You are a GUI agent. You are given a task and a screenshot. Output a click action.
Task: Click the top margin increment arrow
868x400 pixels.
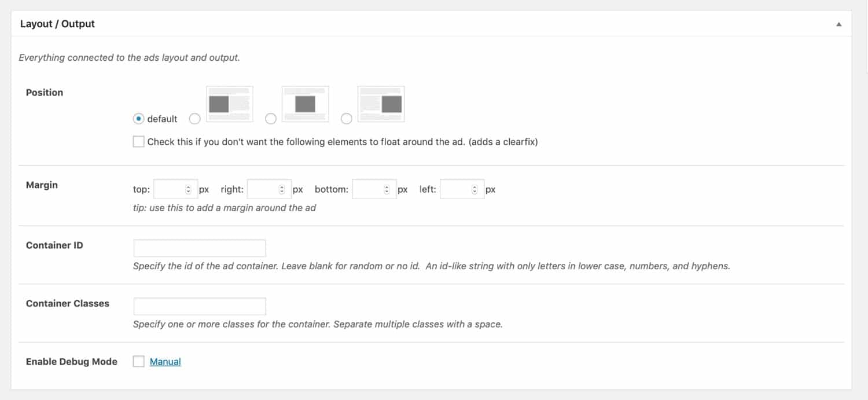click(x=189, y=186)
